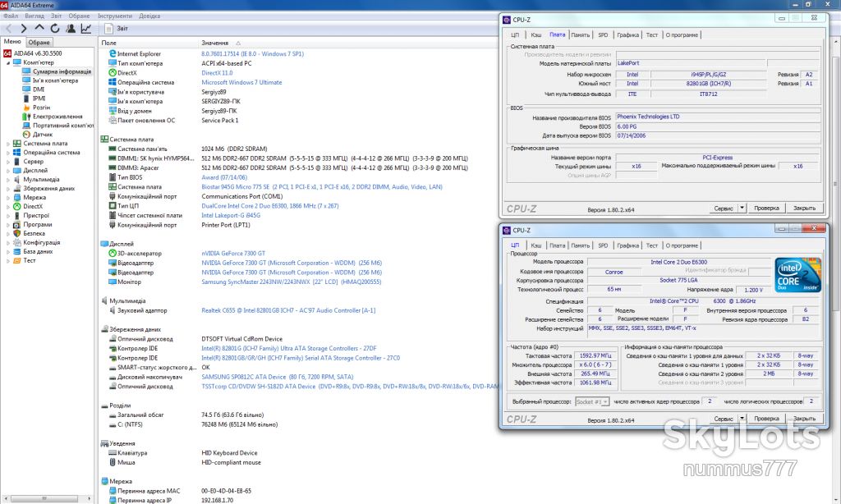The image size is (841, 504).
Task: Click the Звуковий адаптор row icon
Action: click(x=113, y=310)
